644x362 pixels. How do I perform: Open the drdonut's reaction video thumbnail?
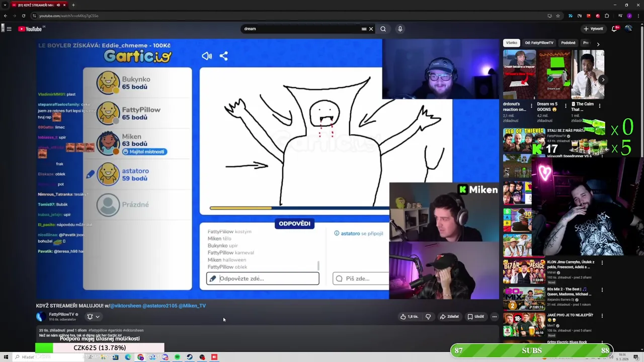click(519, 74)
